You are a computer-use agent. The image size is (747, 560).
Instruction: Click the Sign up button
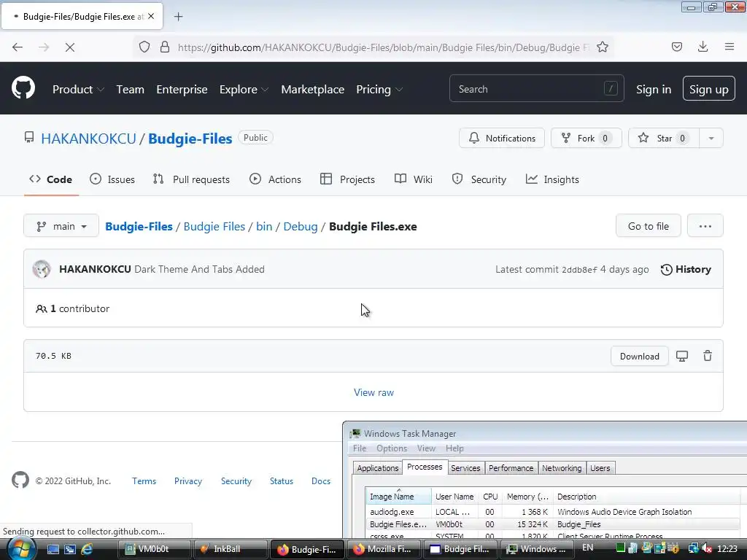click(709, 89)
